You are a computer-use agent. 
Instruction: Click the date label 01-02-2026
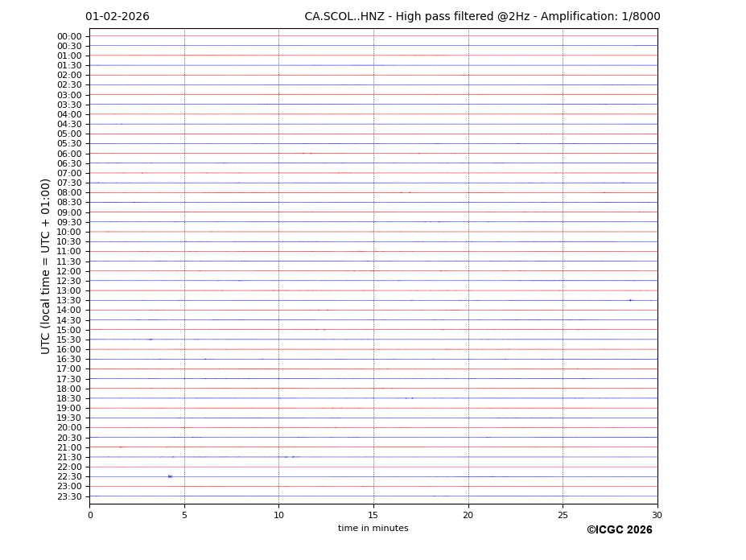117,17
